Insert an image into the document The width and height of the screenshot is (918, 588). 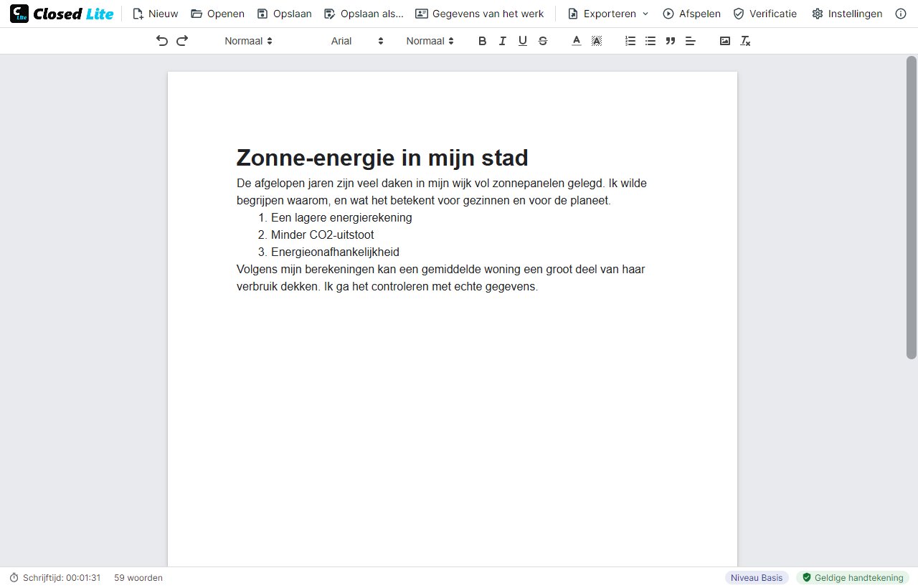[725, 41]
